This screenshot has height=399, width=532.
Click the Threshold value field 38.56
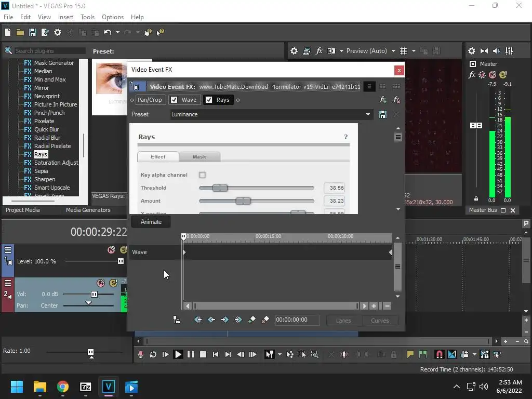pyautogui.click(x=335, y=188)
